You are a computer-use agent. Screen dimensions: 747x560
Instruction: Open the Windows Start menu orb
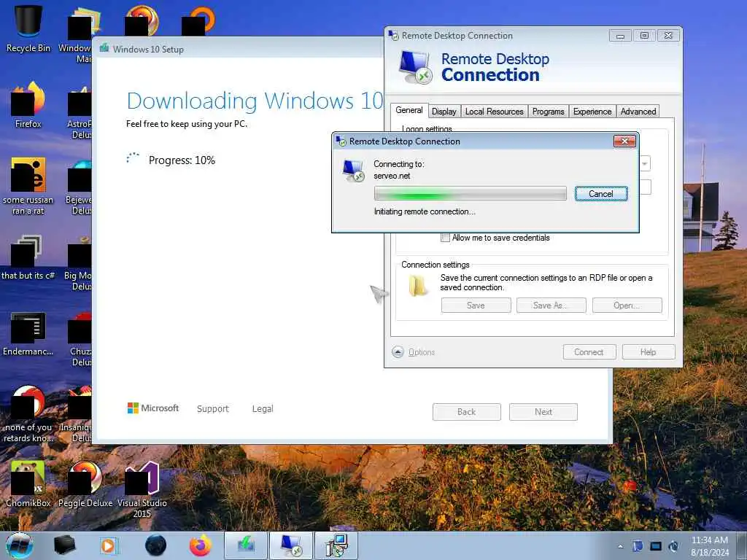tap(20, 545)
